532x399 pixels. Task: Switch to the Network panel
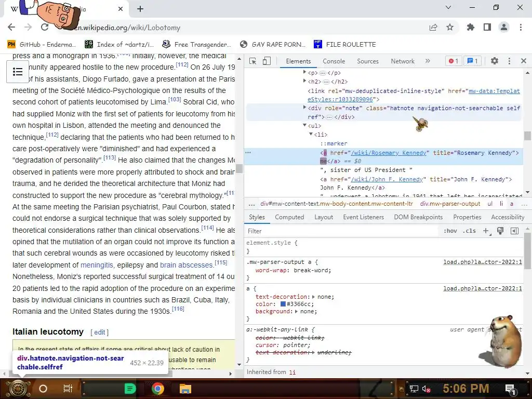coord(403,61)
